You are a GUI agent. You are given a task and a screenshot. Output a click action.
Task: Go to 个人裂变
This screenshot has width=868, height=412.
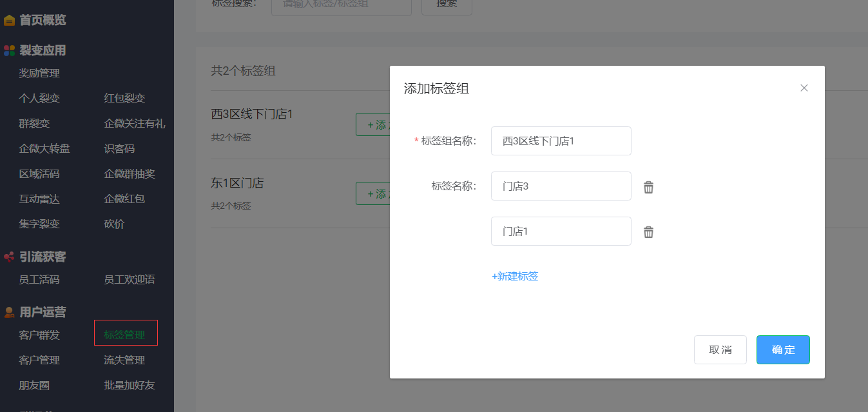pos(39,98)
